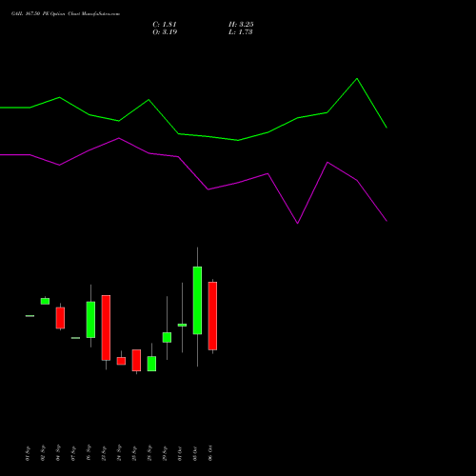Click the green candlestick above 16 Sep

(x=90, y=320)
